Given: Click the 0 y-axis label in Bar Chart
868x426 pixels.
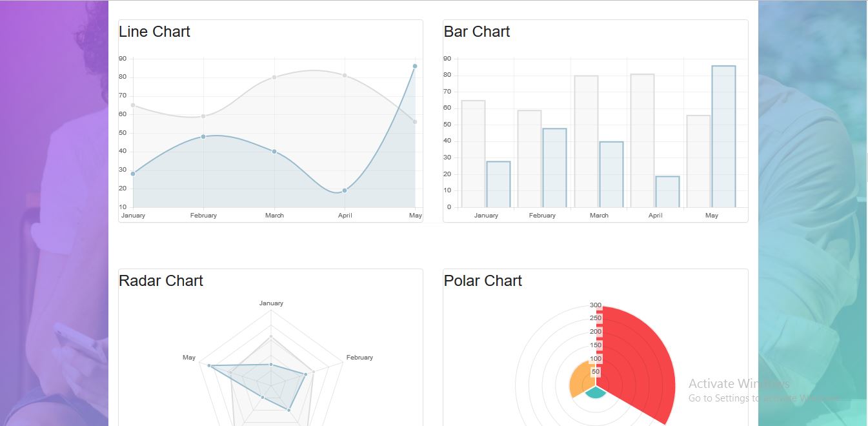Looking at the screenshot, I should [x=449, y=207].
